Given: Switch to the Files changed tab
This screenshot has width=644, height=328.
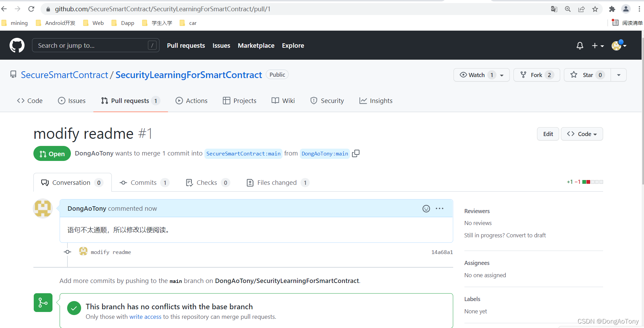Looking at the screenshot, I should (x=278, y=182).
